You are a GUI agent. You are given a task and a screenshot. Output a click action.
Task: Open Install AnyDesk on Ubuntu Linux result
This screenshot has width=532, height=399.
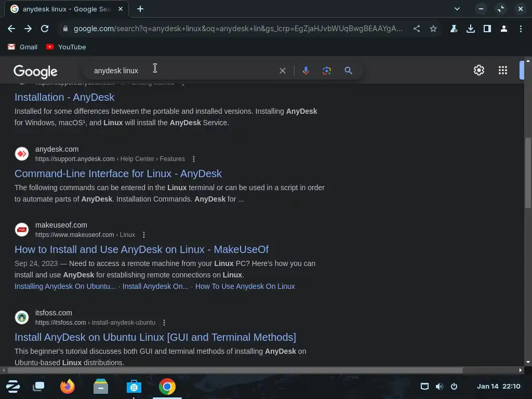[x=155, y=337]
